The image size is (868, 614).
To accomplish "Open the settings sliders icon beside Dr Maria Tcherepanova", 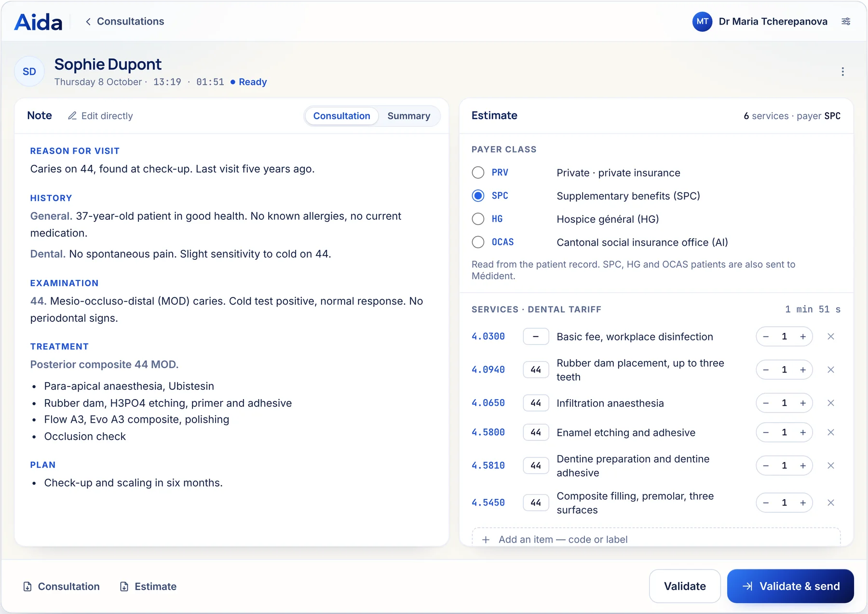I will [x=846, y=21].
